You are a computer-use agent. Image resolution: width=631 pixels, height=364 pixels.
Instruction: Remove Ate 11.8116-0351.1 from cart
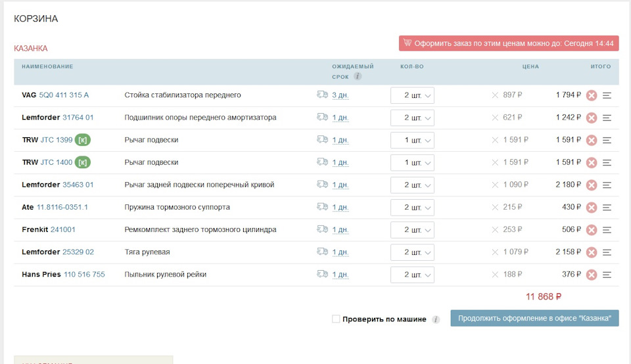point(591,208)
